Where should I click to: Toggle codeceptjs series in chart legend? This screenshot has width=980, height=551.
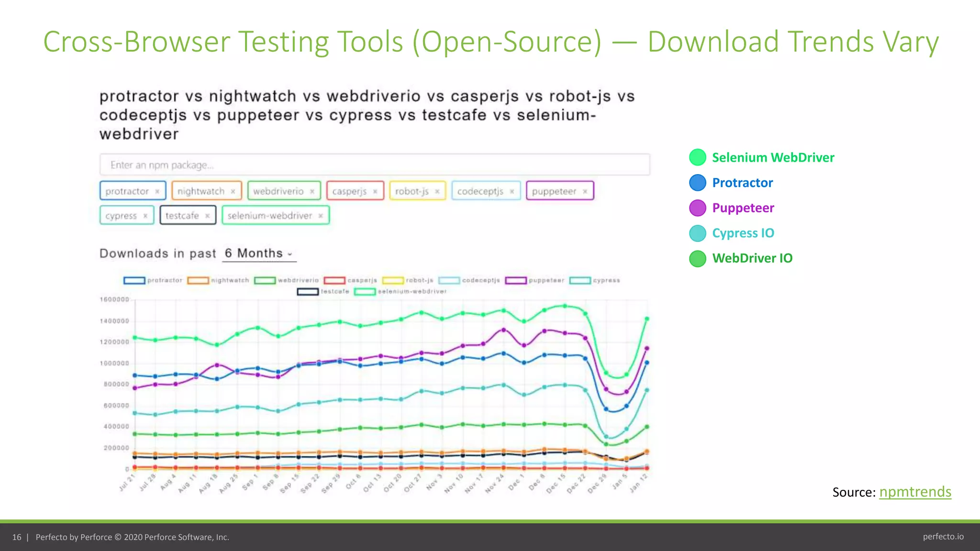[x=469, y=280]
